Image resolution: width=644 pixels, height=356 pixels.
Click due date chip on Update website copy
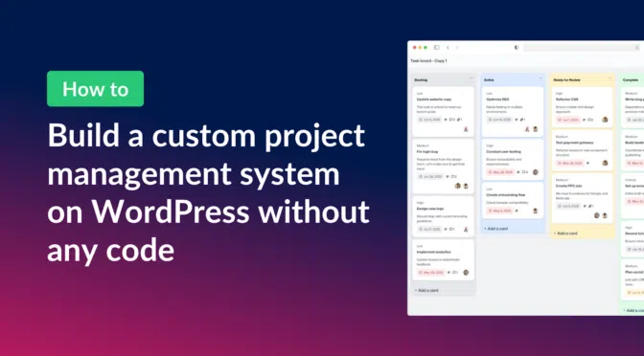(x=429, y=120)
